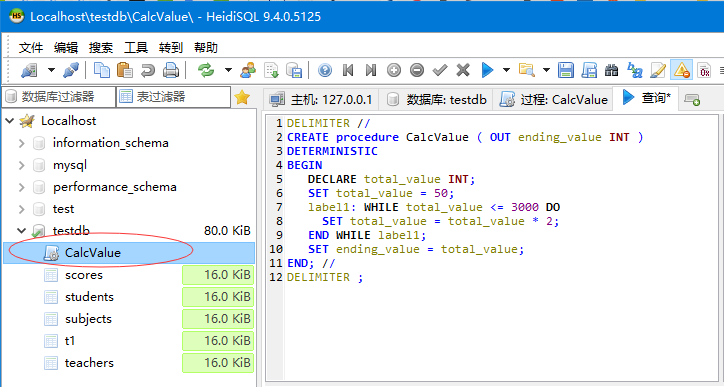Open the session manager connect icon
This screenshot has height=387, width=724.
[29, 70]
